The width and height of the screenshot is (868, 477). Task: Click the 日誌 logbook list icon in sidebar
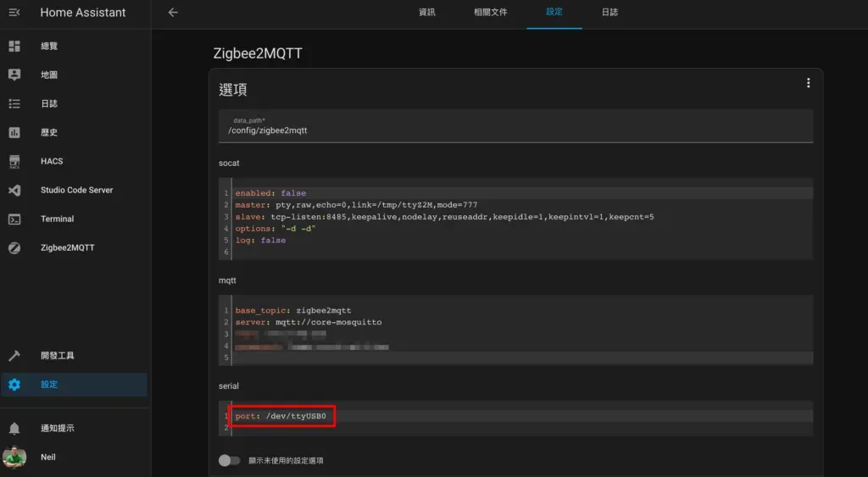pos(14,103)
